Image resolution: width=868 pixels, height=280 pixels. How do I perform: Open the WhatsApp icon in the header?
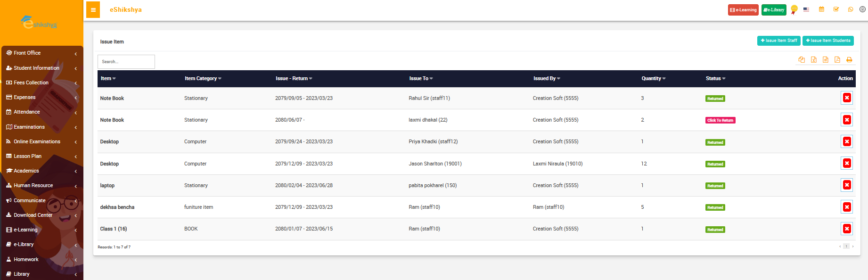click(851, 9)
